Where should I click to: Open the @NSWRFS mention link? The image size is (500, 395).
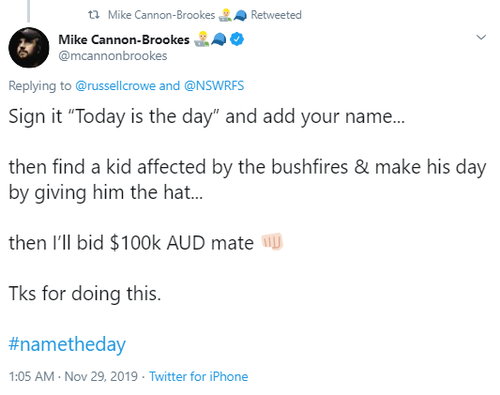(214, 86)
